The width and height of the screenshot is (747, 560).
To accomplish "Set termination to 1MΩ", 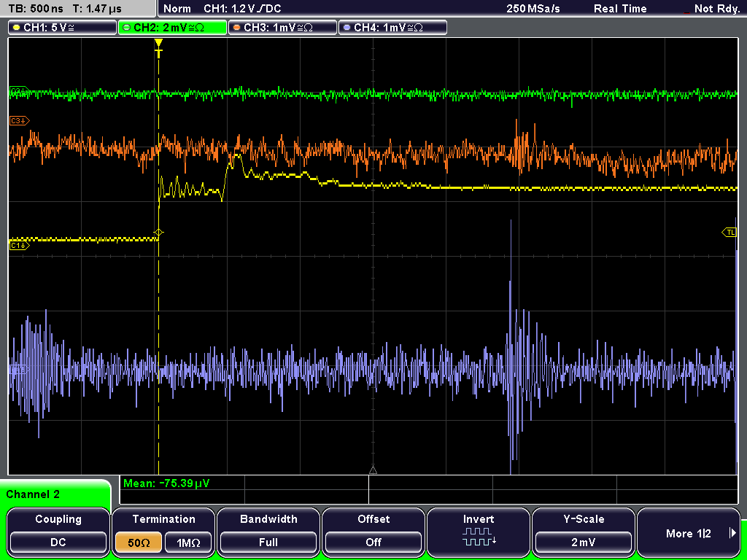I will [x=188, y=542].
